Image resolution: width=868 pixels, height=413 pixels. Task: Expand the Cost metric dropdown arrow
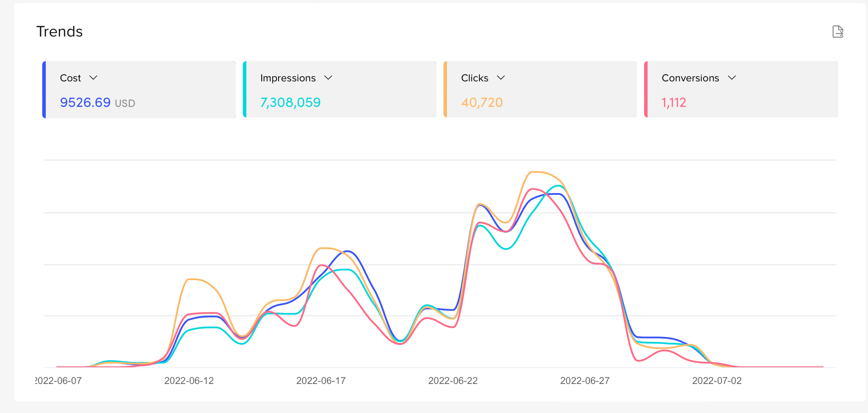[93, 78]
